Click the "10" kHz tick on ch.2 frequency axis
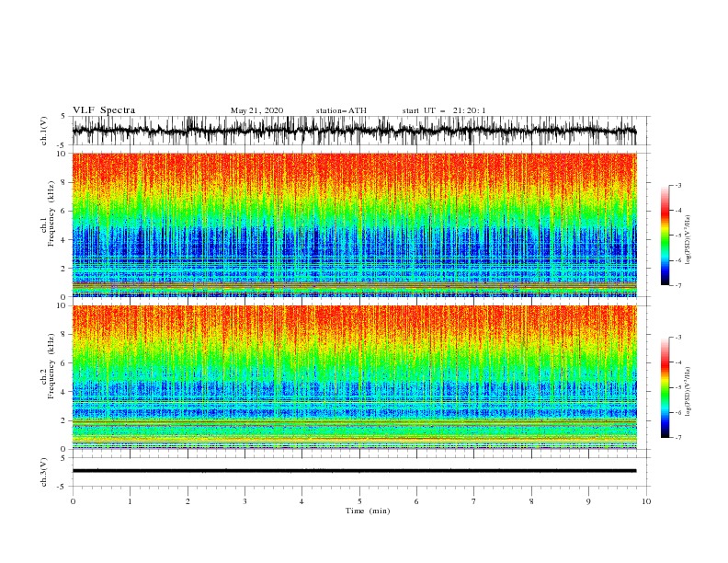This screenshot has width=728, height=563. point(62,305)
